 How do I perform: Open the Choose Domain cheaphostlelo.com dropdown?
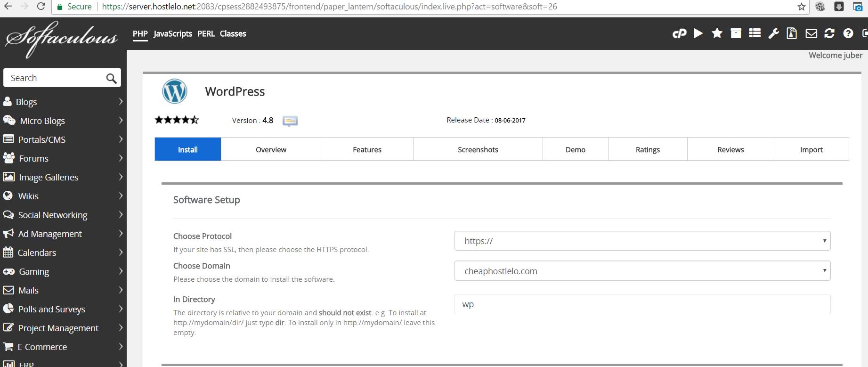(x=642, y=271)
